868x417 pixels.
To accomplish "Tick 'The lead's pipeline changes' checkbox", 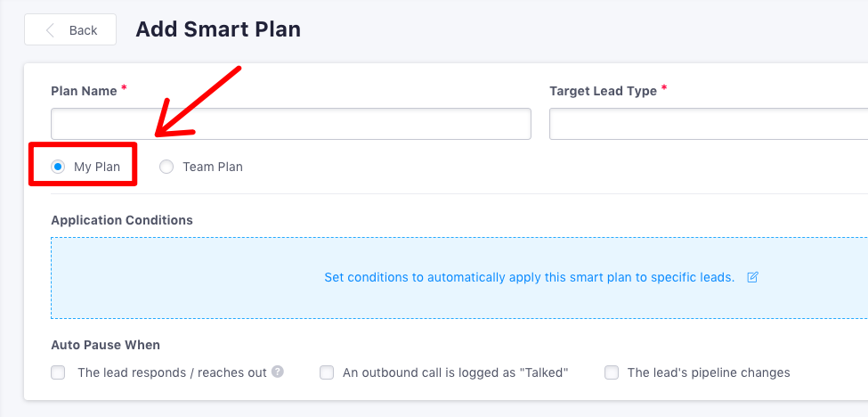I will coord(612,372).
